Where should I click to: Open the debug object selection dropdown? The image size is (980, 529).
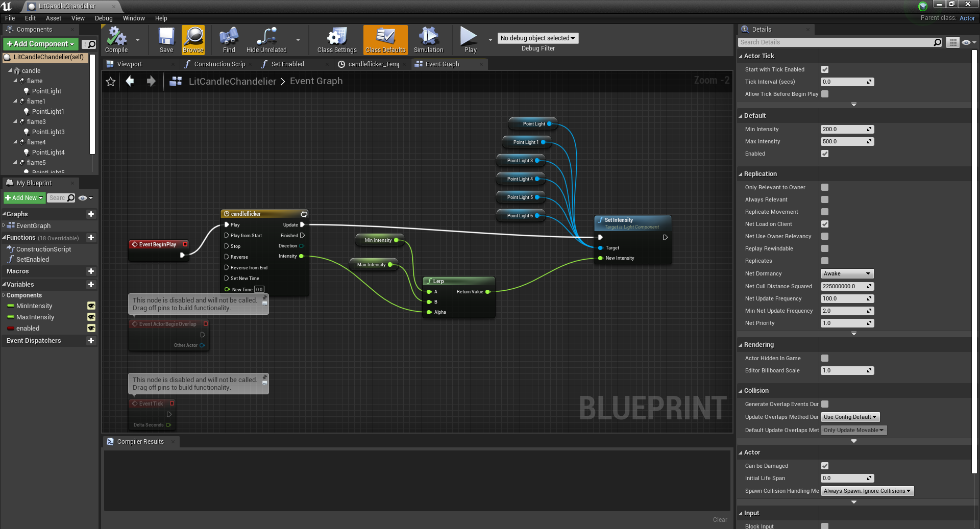(x=537, y=38)
